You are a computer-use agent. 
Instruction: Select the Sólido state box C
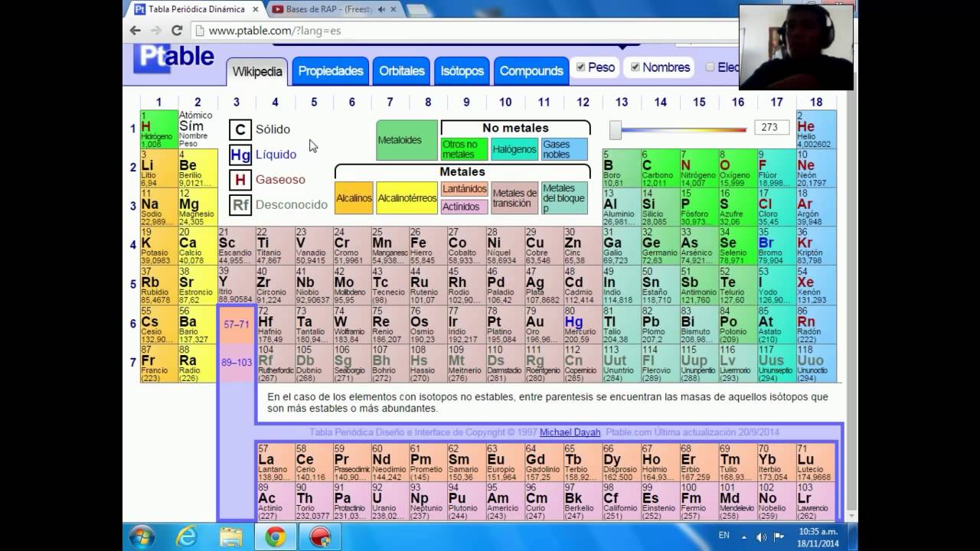tap(240, 129)
